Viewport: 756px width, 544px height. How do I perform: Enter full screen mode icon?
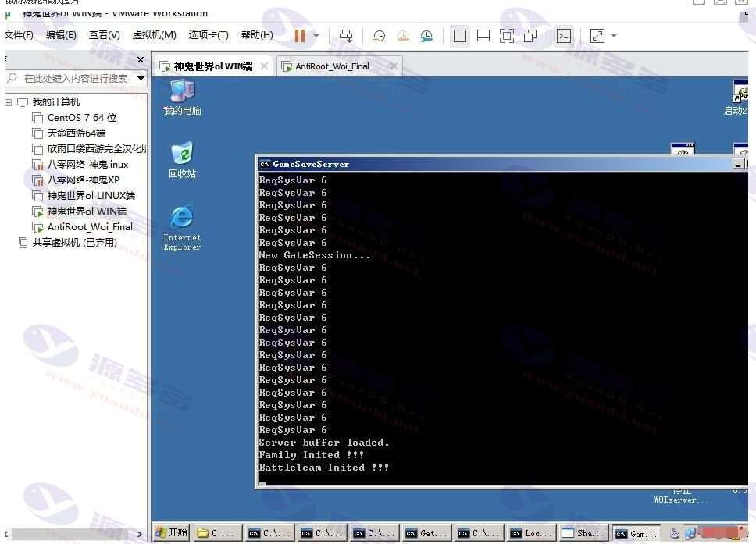(x=507, y=36)
